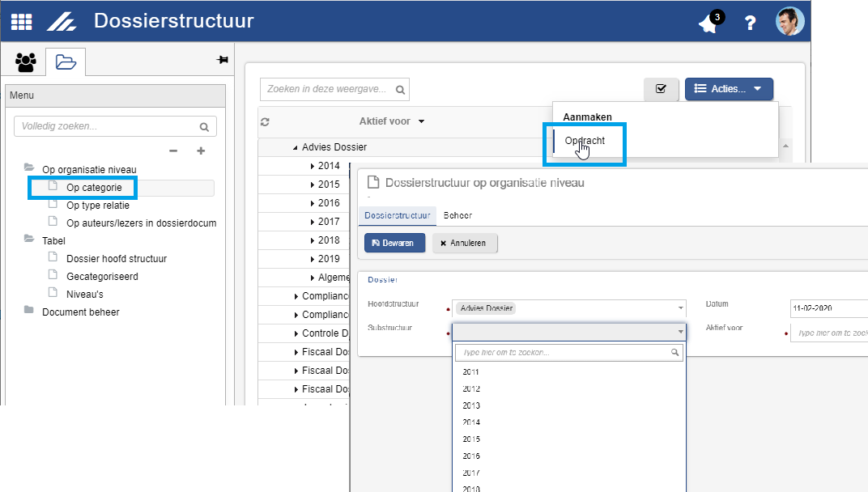Click the Annuleren button
The image size is (868, 492).
465,243
